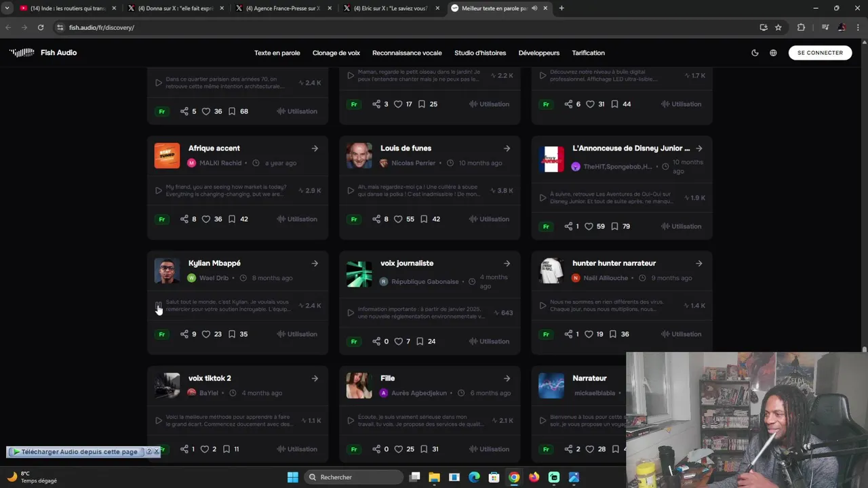
Task: Open the Afrique accent card arrow
Action: coord(315,148)
